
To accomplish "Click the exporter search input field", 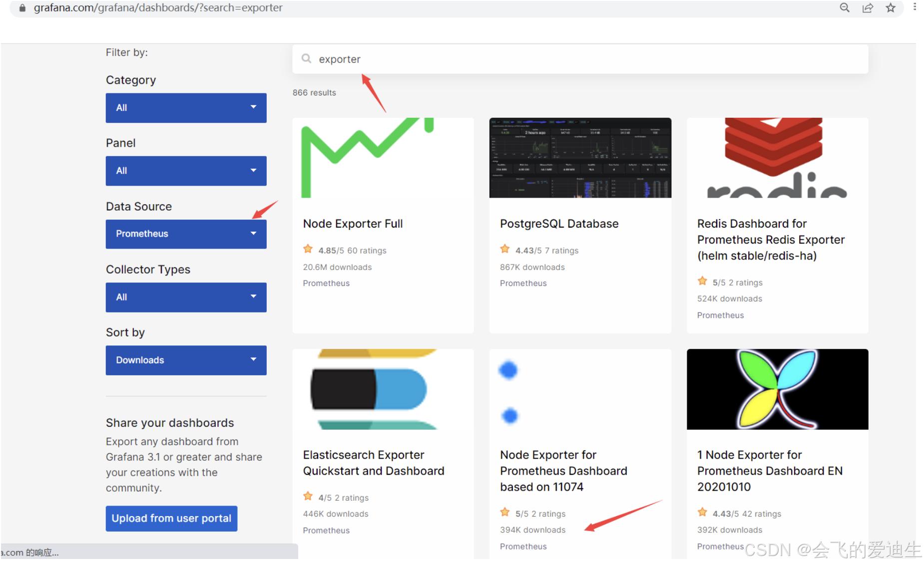I will click(x=580, y=59).
